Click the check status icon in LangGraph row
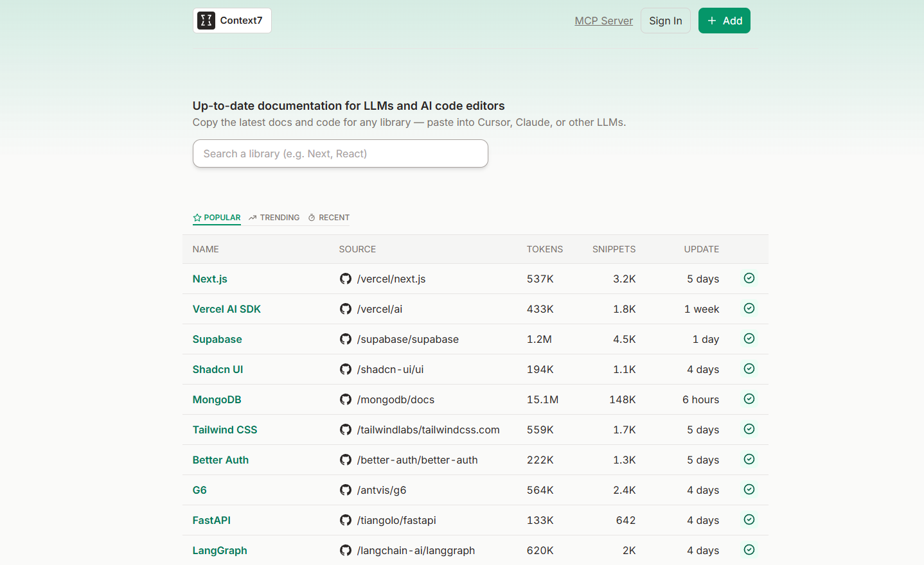Screen dimensions: 924x565 749,550
